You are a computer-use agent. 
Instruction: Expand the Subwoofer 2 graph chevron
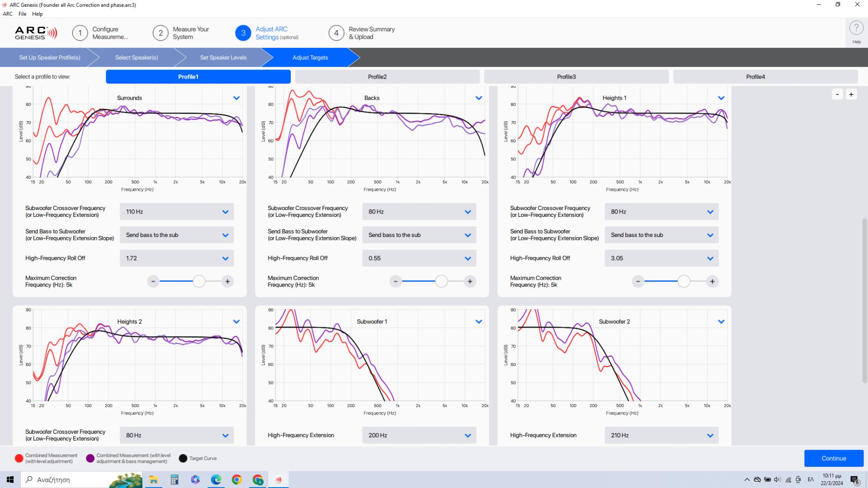pyautogui.click(x=721, y=322)
